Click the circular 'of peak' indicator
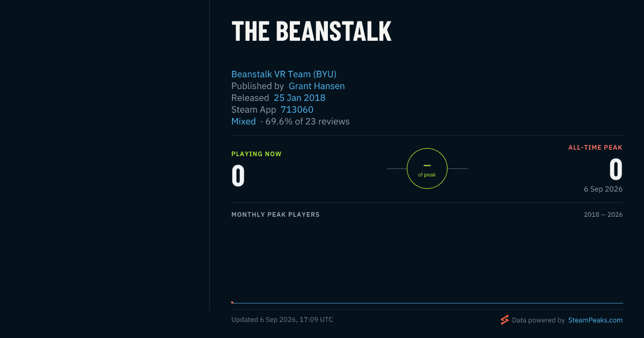The width and height of the screenshot is (644, 338). click(427, 168)
